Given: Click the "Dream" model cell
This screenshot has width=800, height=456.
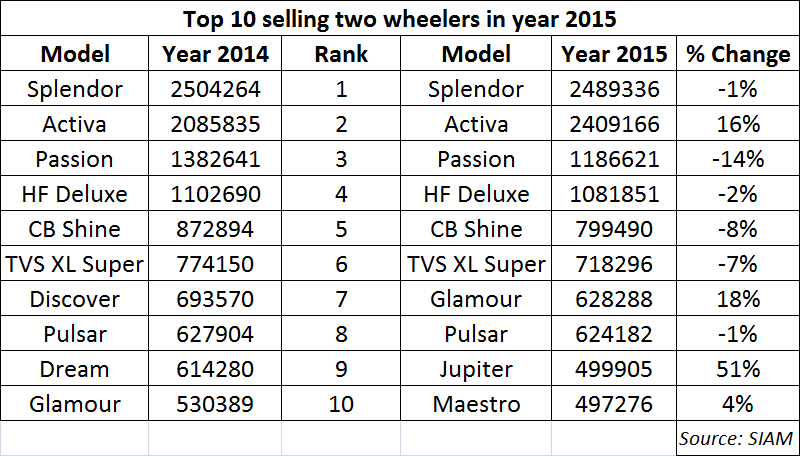Looking at the screenshot, I should click(x=75, y=369).
